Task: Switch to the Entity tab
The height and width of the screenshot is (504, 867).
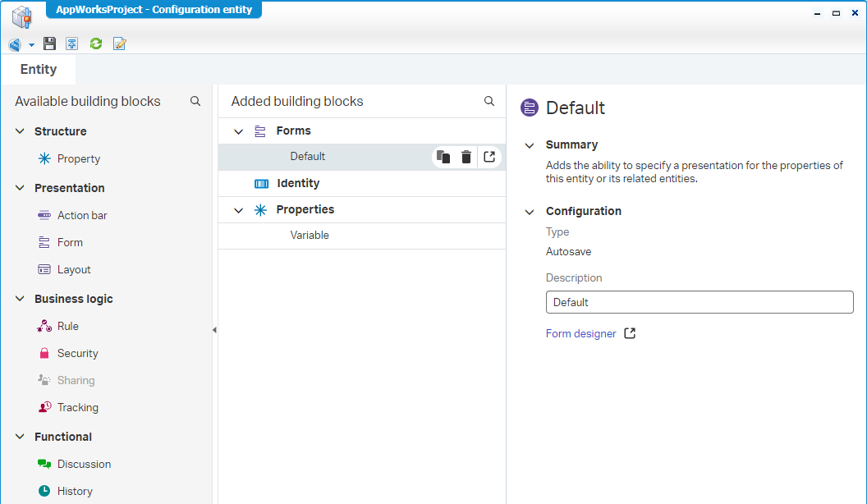Action: (x=39, y=69)
